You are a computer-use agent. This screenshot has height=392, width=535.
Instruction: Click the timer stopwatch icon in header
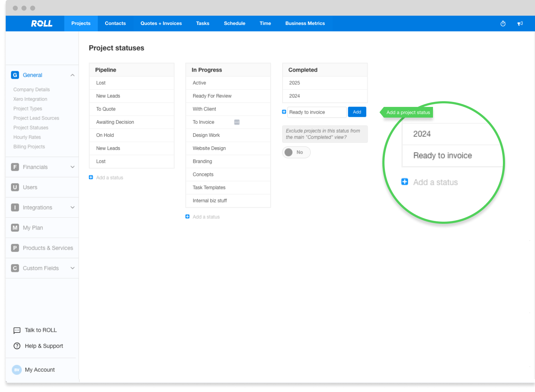(503, 24)
